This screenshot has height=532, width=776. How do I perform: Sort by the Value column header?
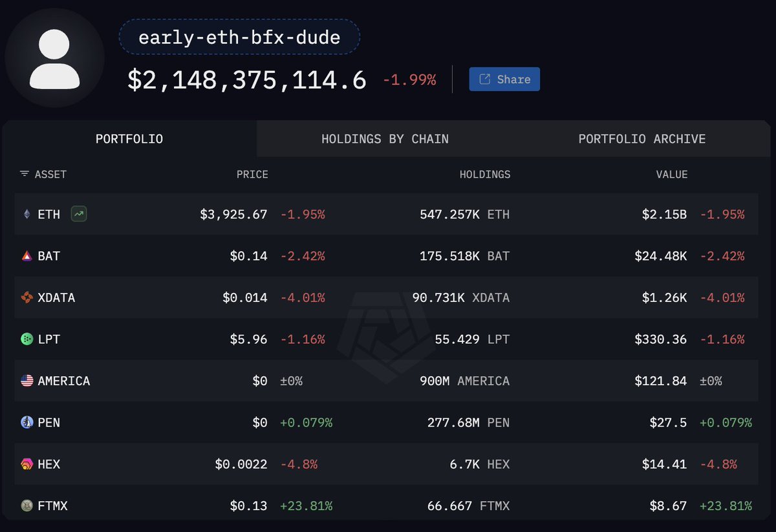point(673,175)
